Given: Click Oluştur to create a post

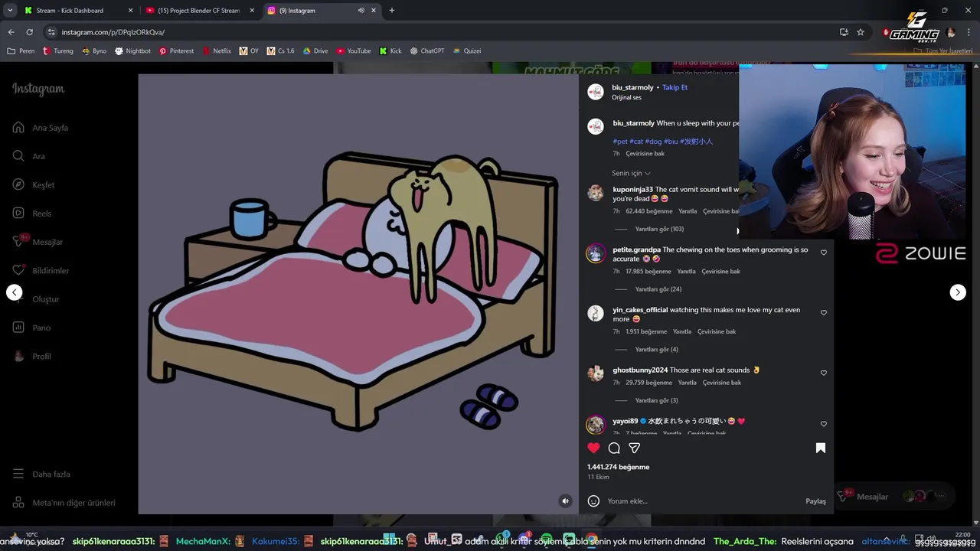Looking at the screenshot, I should [x=36, y=299].
